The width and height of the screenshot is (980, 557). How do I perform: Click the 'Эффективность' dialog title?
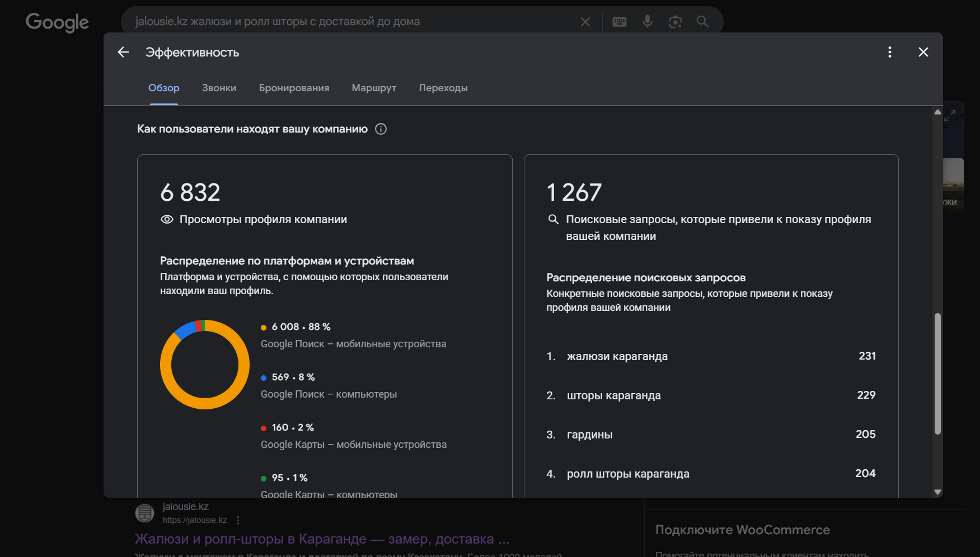pyautogui.click(x=193, y=53)
